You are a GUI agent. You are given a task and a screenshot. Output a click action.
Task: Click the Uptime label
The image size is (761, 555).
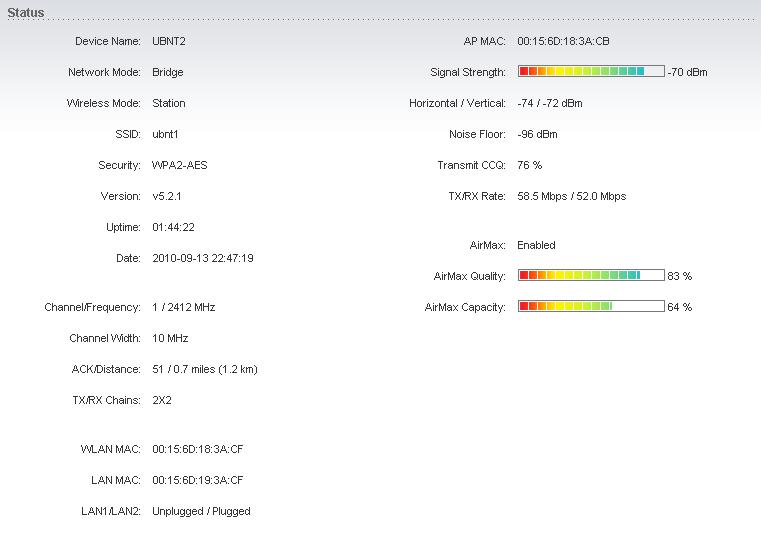(x=123, y=228)
